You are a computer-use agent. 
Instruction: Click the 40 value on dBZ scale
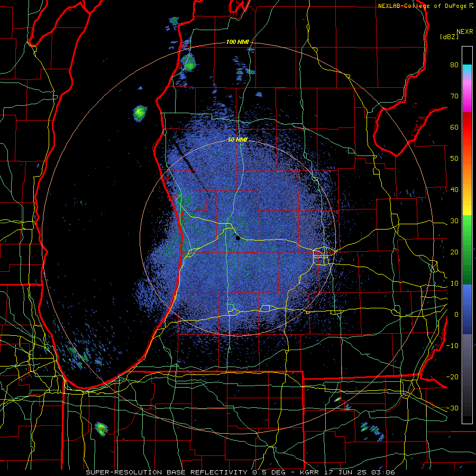tap(454, 190)
